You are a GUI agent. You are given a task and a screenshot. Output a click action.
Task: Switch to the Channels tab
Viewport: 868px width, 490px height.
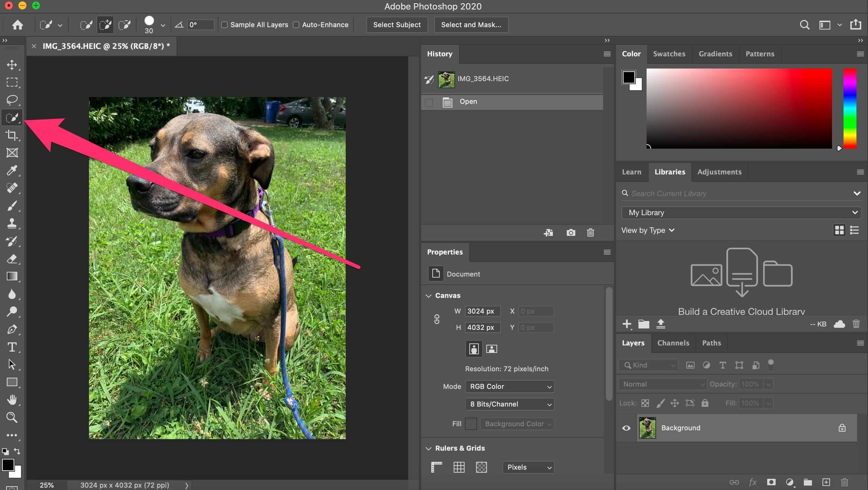click(x=673, y=343)
